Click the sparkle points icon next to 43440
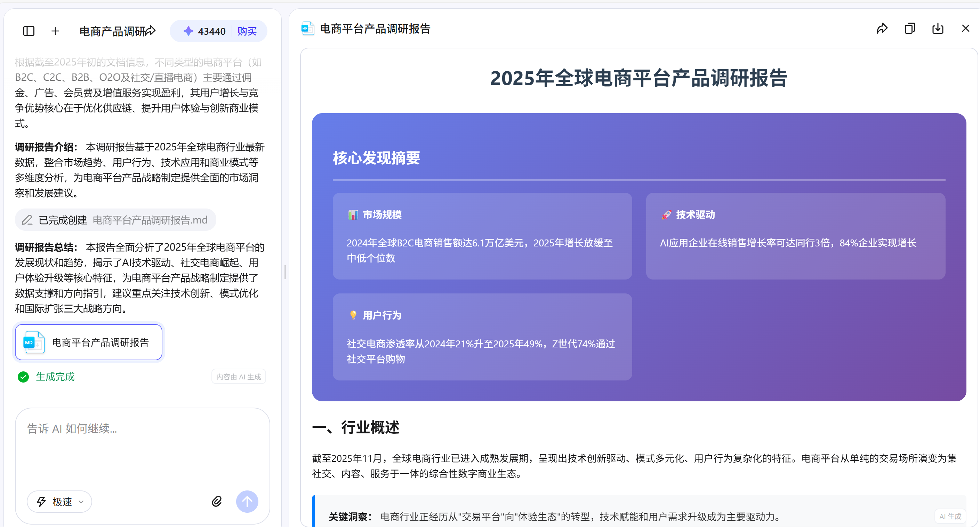 click(x=188, y=31)
